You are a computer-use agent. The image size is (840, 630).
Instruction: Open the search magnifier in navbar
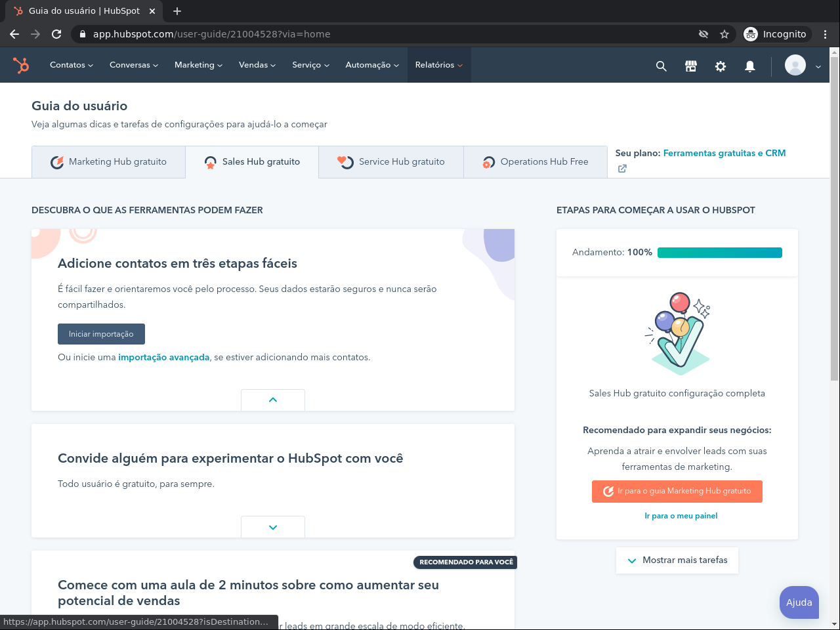click(x=661, y=66)
